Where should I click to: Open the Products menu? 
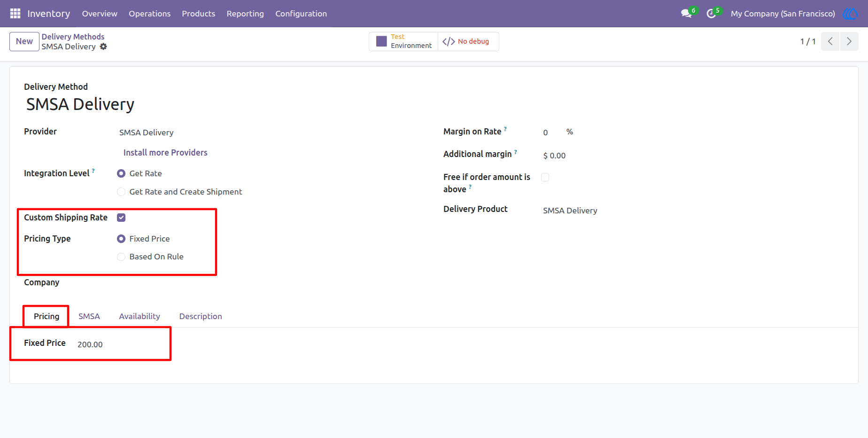pos(199,14)
